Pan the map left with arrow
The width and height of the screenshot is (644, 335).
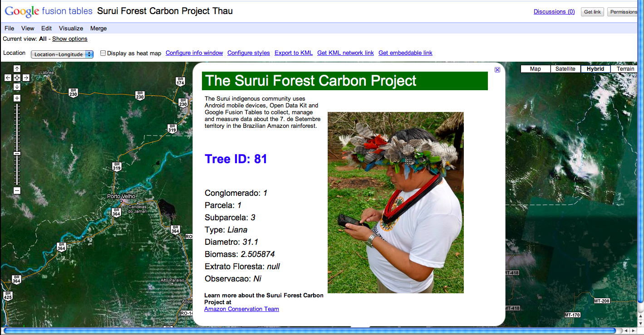8,78
